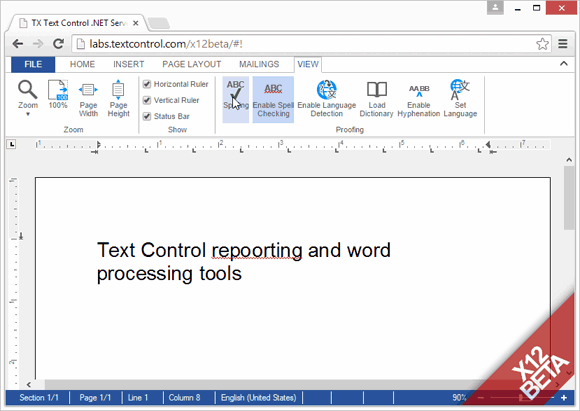Enable Language Detection

pyautogui.click(x=327, y=99)
